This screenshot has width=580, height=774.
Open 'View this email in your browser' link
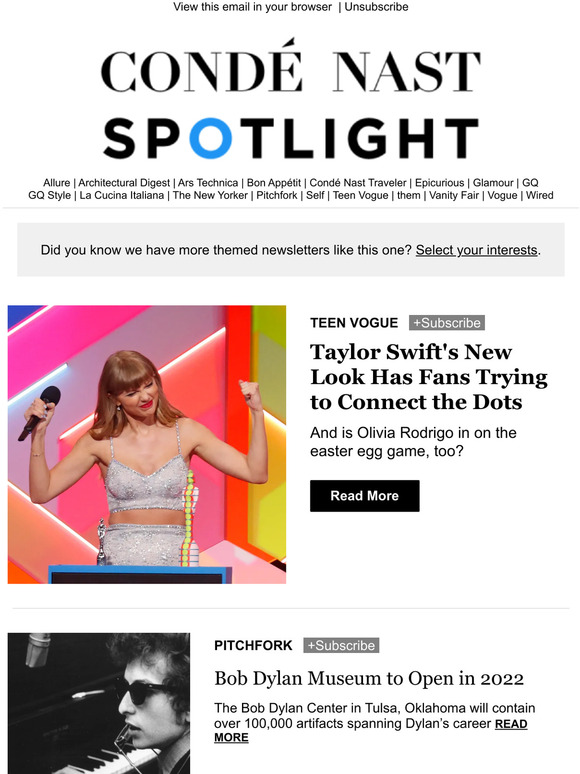point(252,7)
